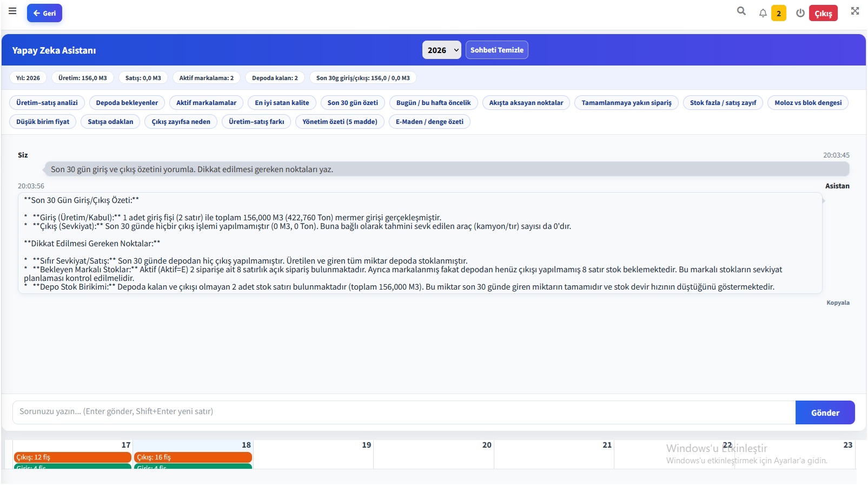The image size is (868, 485).
Task: Open the Çıkış: 16 fiş calendar event
Action: 193,457
